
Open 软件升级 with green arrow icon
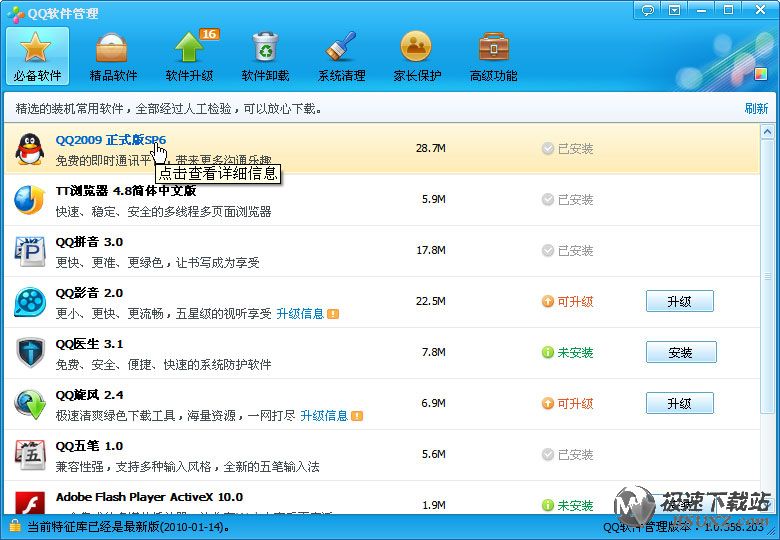click(x=189, y=56)
